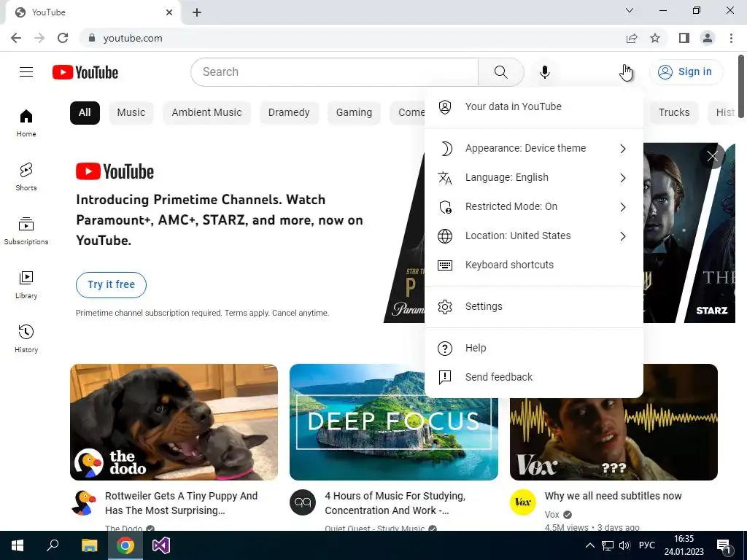This screenshot has height=560, width=747.
Task: Open Library in the sidebar
Action: pyautogui.click(x=26, y=285)
